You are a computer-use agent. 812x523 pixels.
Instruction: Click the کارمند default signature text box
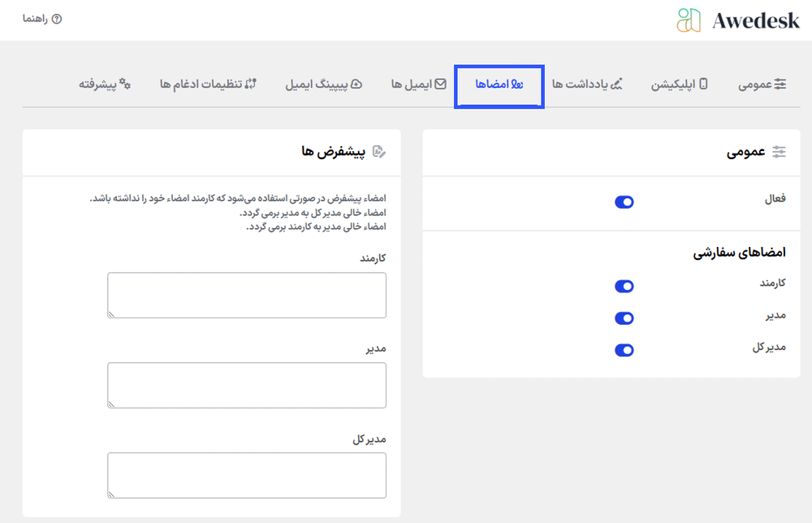[x=247, y=295]
